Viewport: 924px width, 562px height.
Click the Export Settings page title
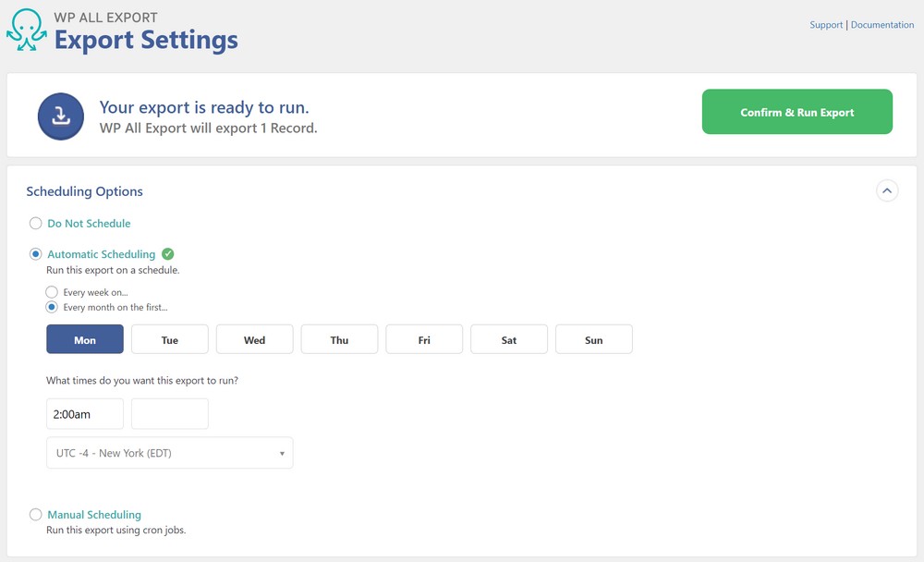click(146, 40)
